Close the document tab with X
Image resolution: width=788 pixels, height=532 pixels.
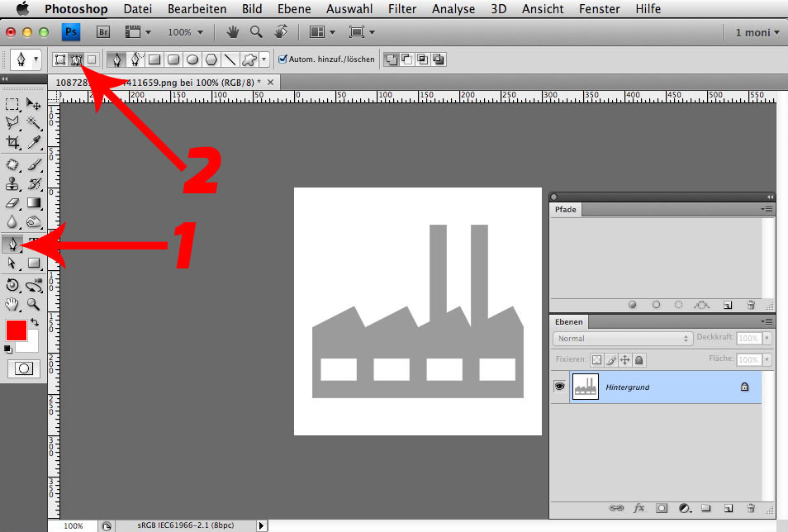click(x=270, y=82)
